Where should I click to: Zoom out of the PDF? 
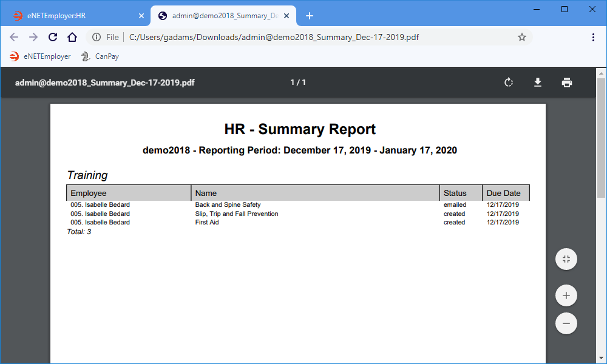point(566,323)
